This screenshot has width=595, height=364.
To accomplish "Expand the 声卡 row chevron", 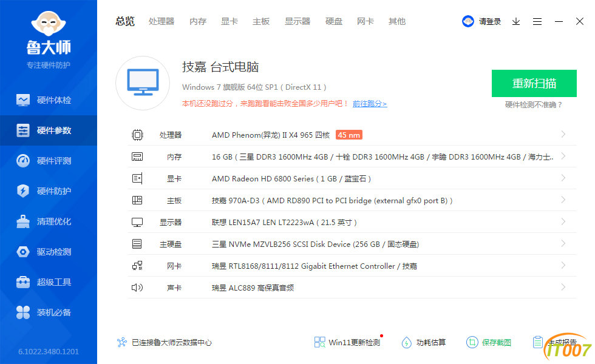I will pyautogui.click(x=563, y=287).
